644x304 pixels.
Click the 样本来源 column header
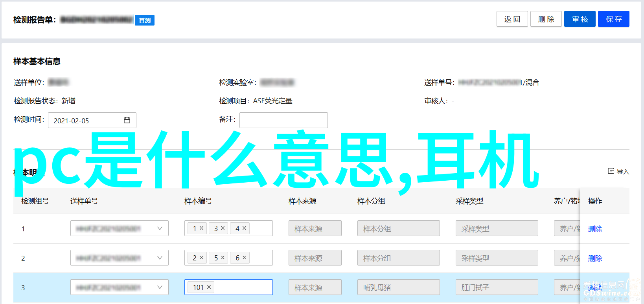302,201
